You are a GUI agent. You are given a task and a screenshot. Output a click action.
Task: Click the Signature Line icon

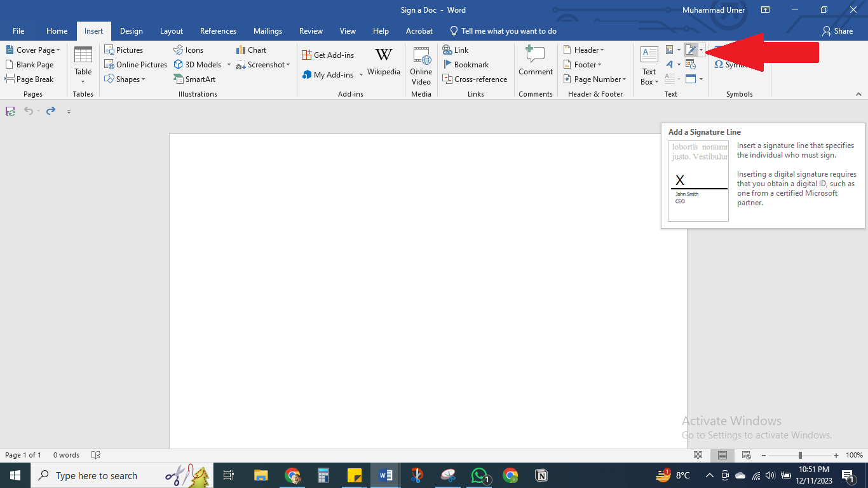[691, 50]
